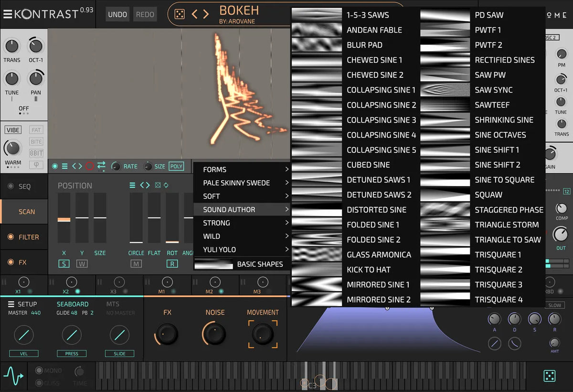Toggle POLY mode next to the Size knob
Image resolution: width=573 pixels, height=392 pixels.
tap(176, 166)
